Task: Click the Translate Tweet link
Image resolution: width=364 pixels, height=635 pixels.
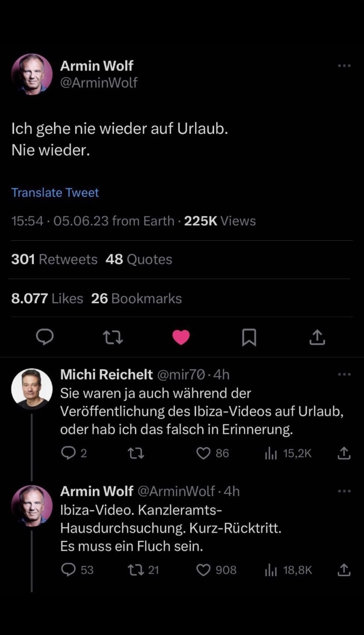Action: (55, 193)
